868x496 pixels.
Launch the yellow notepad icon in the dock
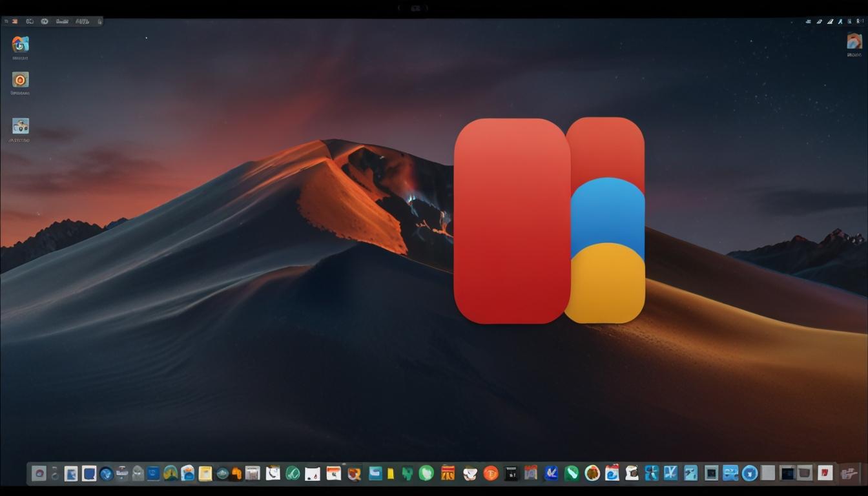click(x=205, y=473)
